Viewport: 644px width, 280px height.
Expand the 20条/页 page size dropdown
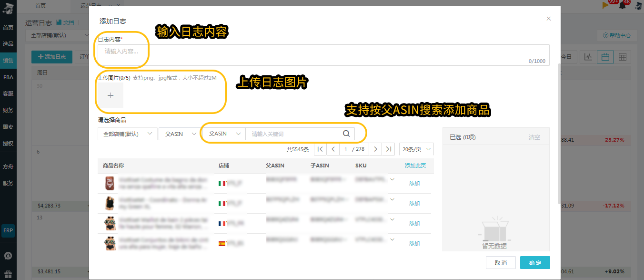[x=417, y=149]
